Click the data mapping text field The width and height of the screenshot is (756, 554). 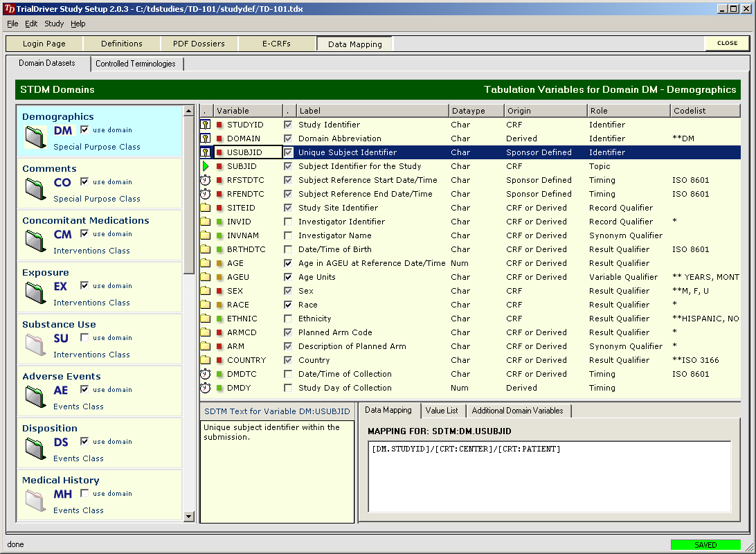(x=550, y=476)
